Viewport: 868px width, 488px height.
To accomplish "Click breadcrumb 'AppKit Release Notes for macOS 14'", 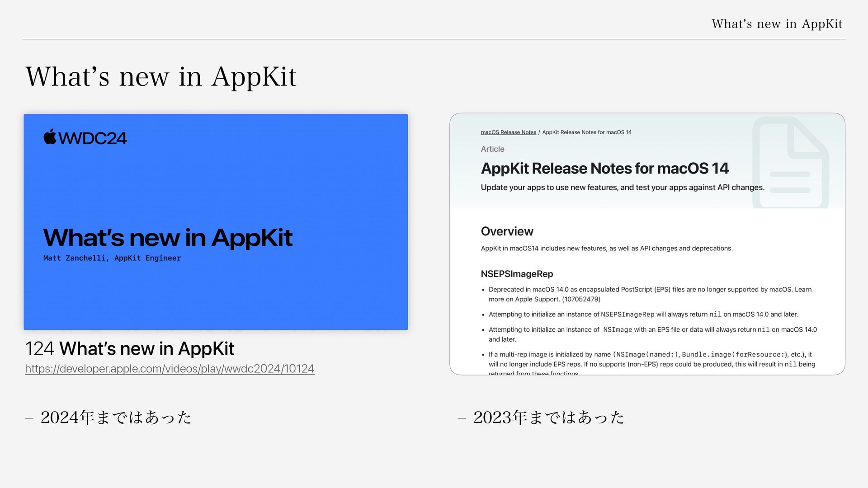I will coord(587,132).
